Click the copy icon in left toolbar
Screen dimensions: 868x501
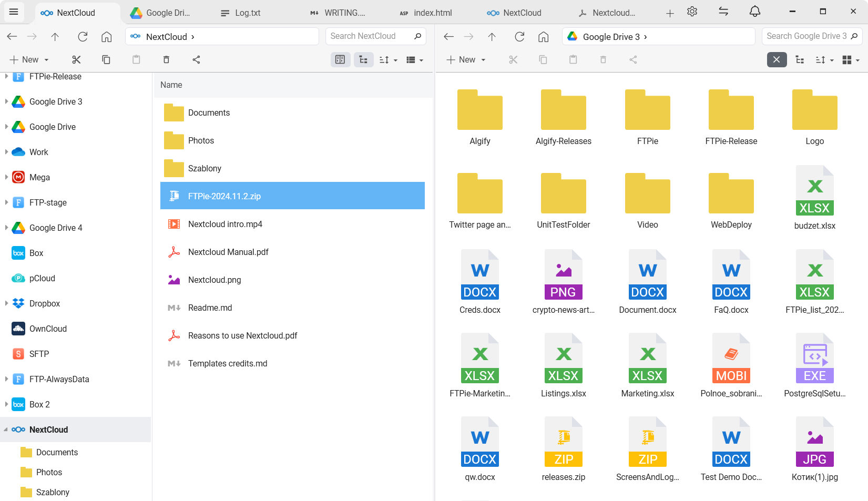(x=106, y=59)
